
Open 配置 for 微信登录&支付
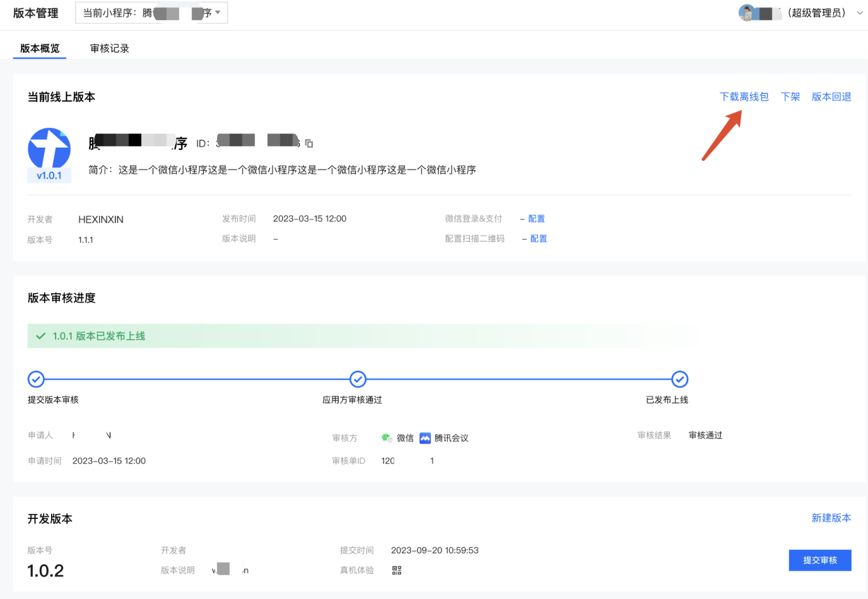(x=537, y=219)
